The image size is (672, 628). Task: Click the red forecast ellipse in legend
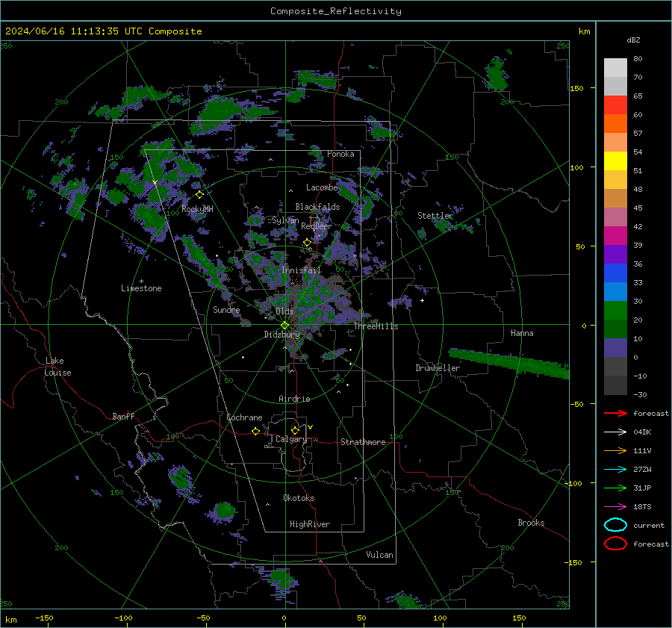point(615,544)
